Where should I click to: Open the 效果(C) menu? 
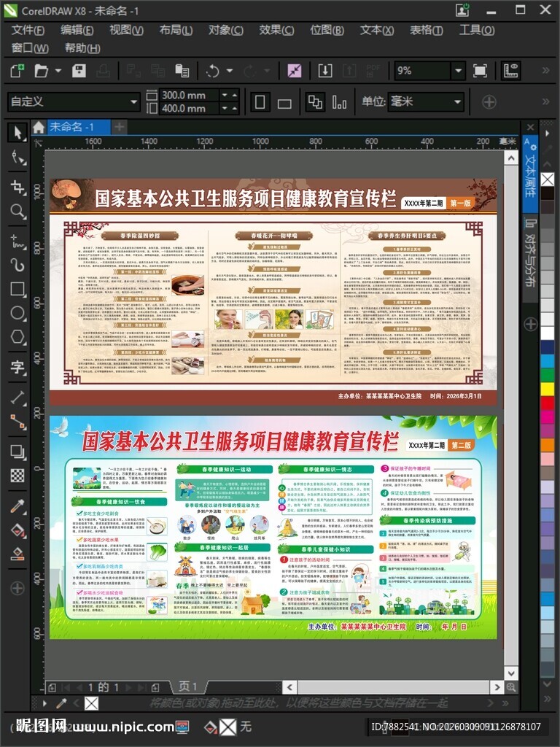276,30
